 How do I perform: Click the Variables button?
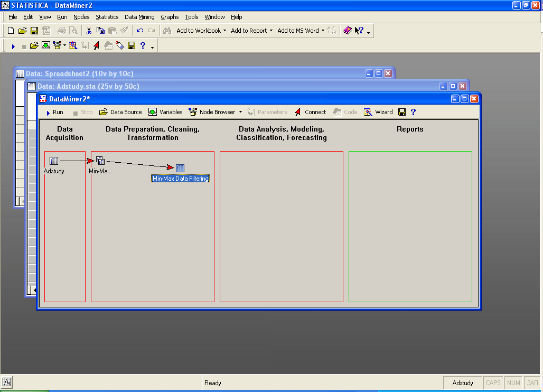[x=165, y=112]
